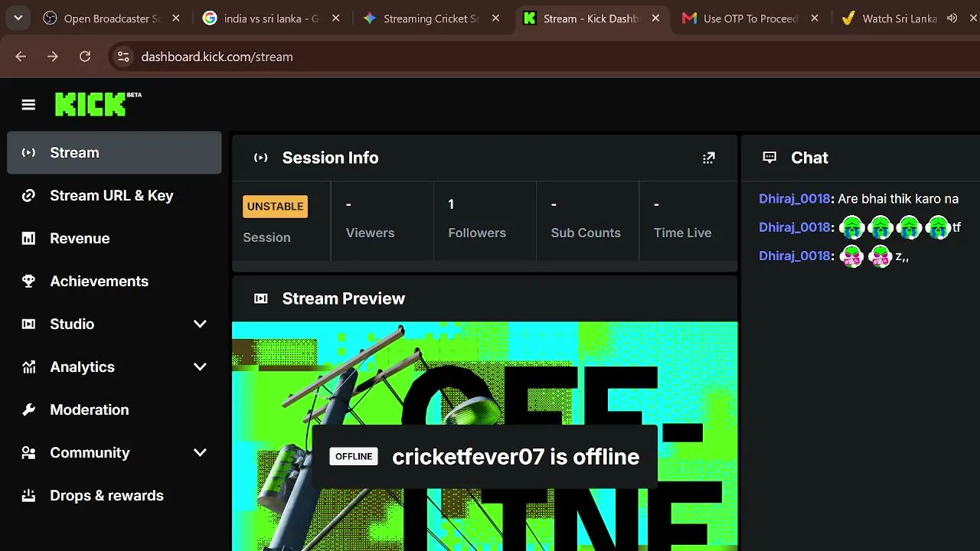The image size is (980, 551).
Task: Go back to the previous page
Action: pyautogui.click(x=21, y=56)
